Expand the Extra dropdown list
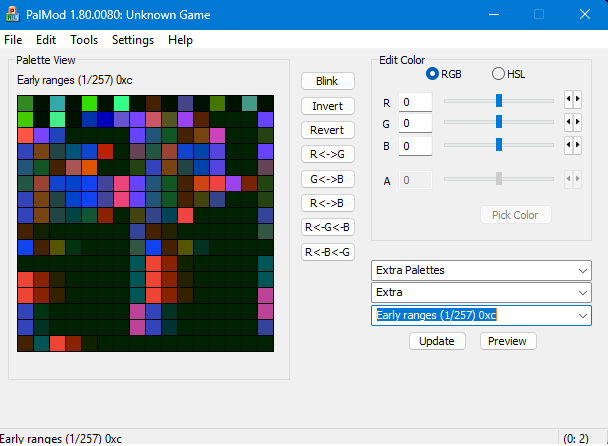608x446 pixels. (x=481, y=292)
